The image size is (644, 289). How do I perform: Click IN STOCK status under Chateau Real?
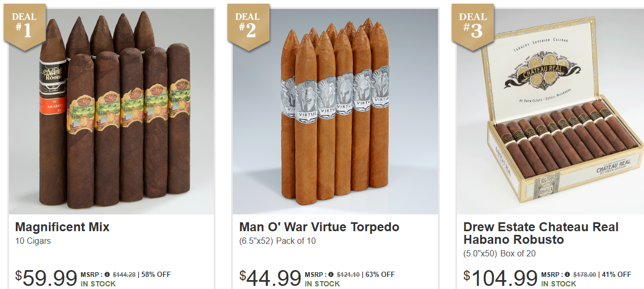click(x=559, y=284)
